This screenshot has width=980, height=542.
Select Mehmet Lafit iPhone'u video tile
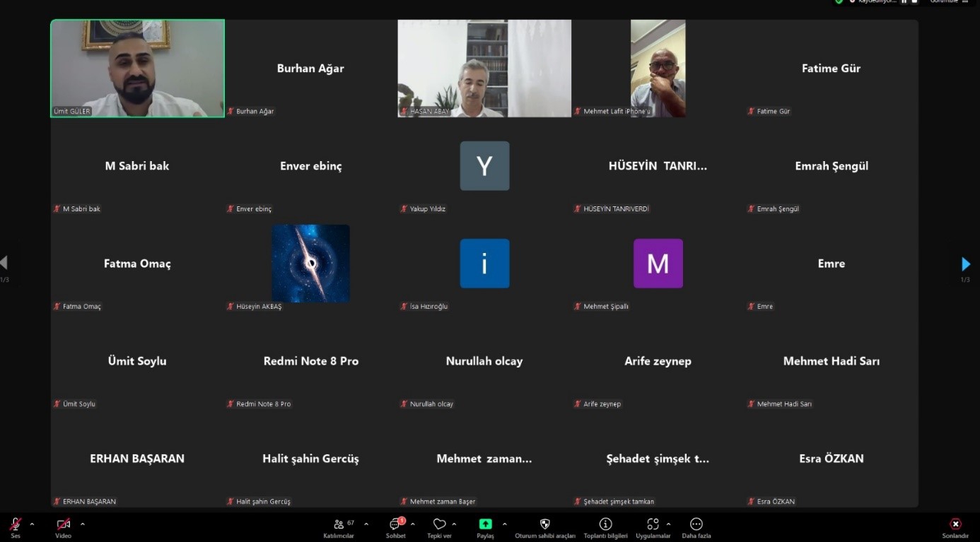coord(658,68)
